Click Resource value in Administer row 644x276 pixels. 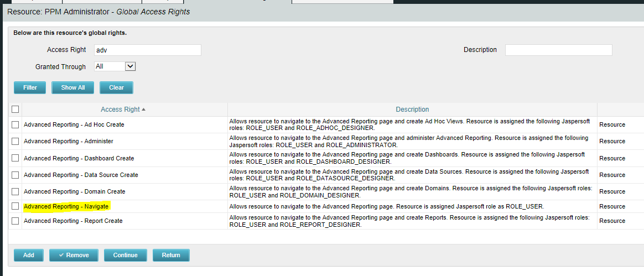612,141
